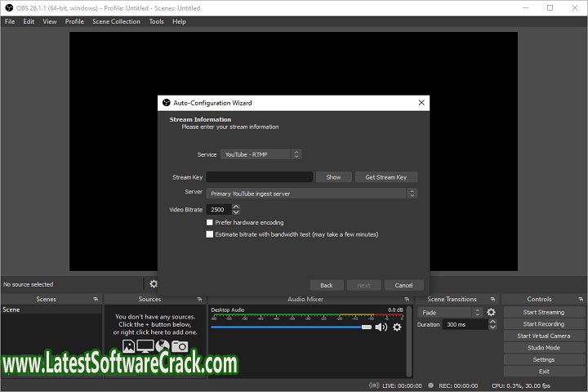The image size is (588, 392).
Task: Open Desktop Audio settings gear
Action: tap(397, 327)
